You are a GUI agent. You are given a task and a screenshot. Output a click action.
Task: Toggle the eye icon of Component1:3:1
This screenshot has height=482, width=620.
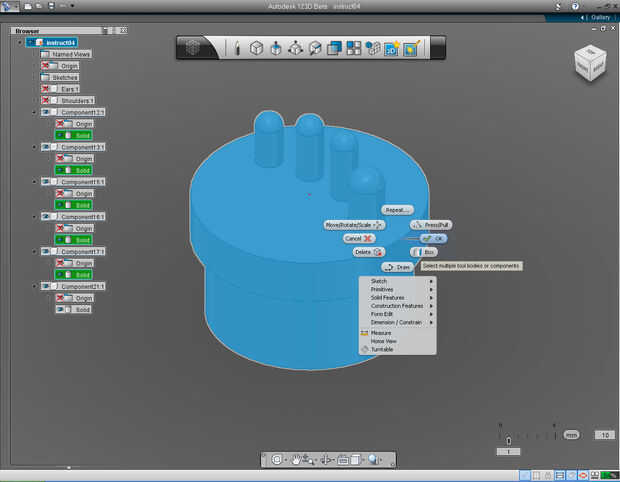tap(45, 147)
